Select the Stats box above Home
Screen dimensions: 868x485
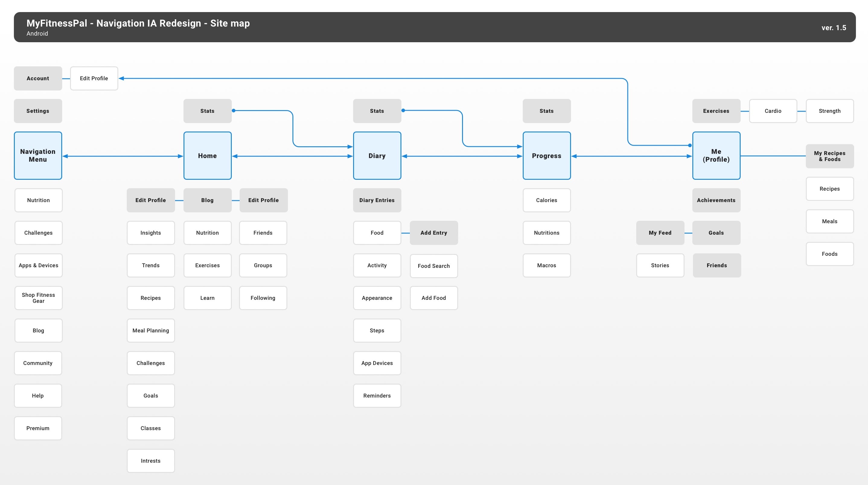207,111
